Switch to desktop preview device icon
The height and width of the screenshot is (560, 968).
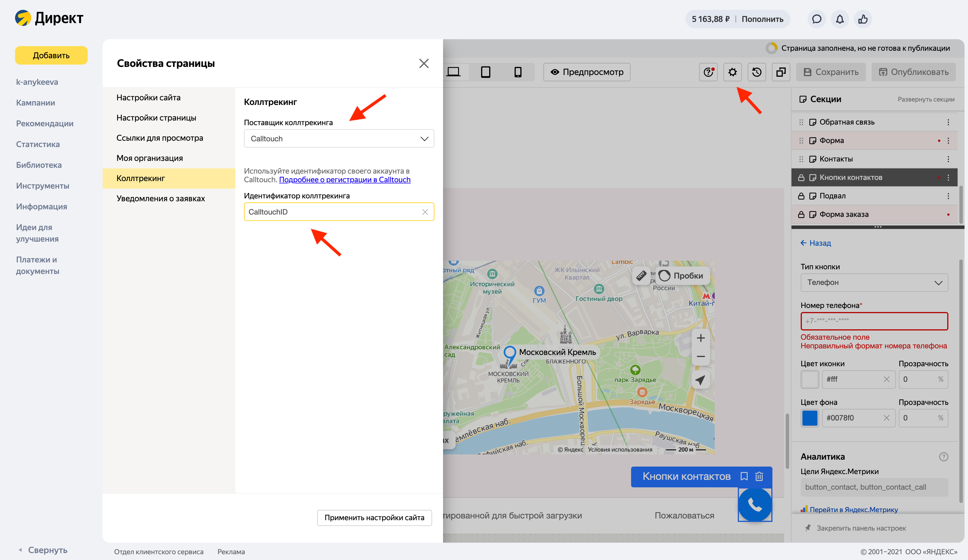click(x=453, y=72)
